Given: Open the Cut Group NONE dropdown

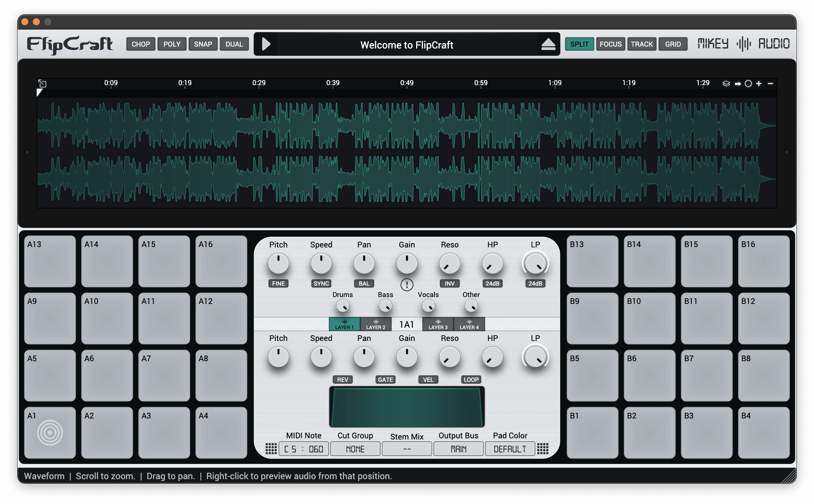Looking at the screenshot, I should click(355, 449).
